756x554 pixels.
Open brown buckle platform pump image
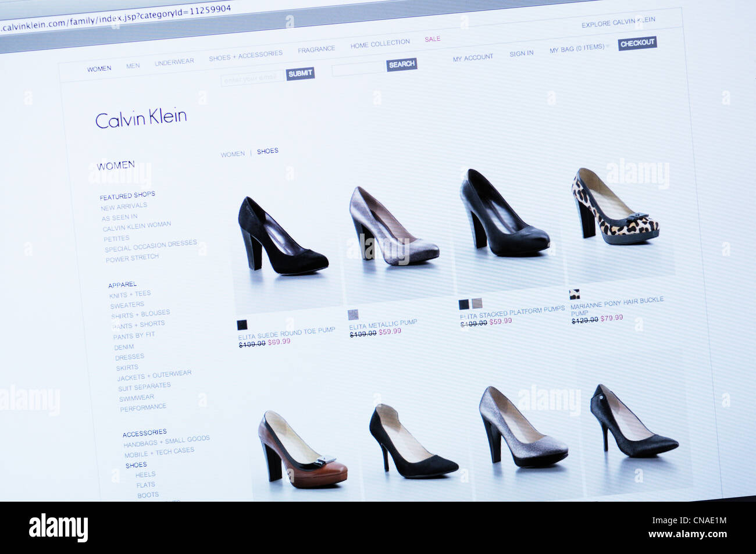tap(302, 449)
